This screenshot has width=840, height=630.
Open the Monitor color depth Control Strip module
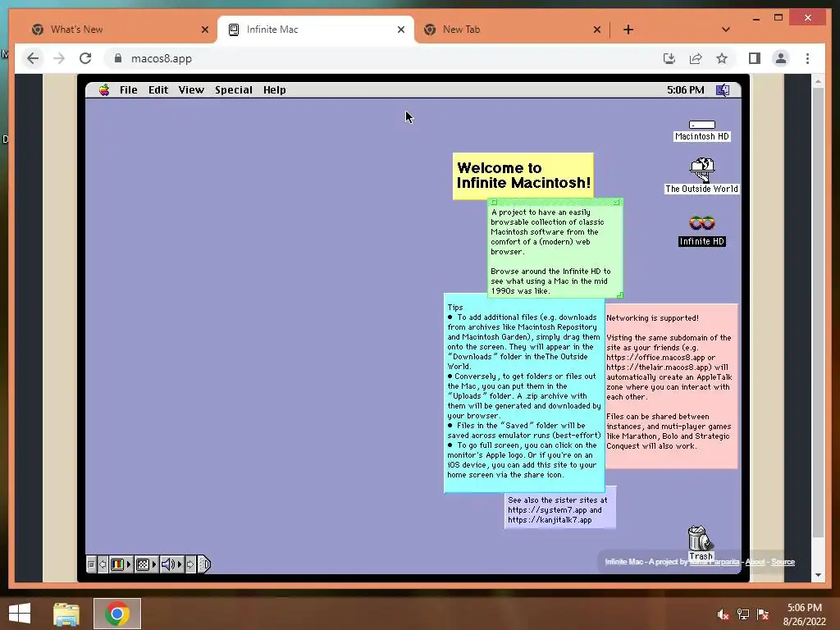[121, 564]
